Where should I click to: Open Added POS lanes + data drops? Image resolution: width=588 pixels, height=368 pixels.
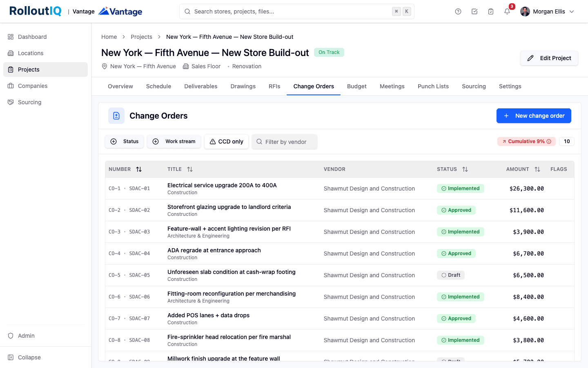208,315
